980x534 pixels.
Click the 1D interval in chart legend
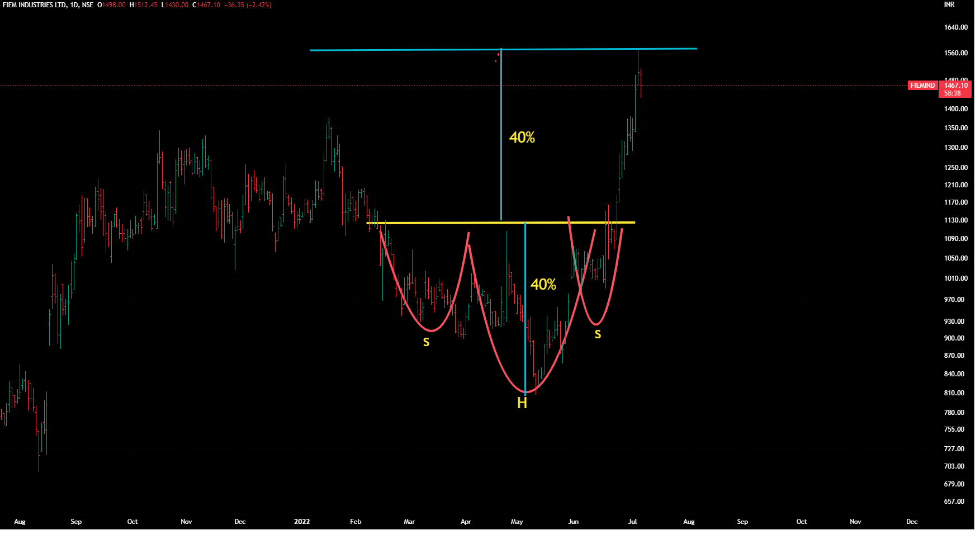[x=74, y=5]
